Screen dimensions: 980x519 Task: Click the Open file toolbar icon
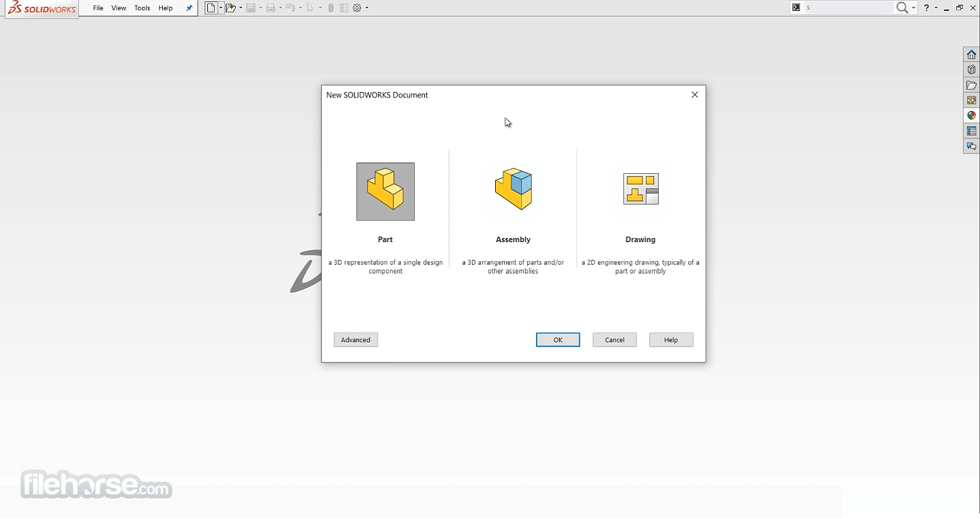231,8
